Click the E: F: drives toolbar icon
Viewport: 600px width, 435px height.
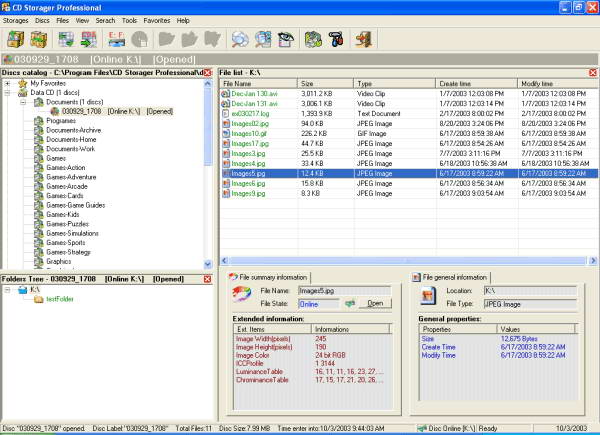coord(117,39)
